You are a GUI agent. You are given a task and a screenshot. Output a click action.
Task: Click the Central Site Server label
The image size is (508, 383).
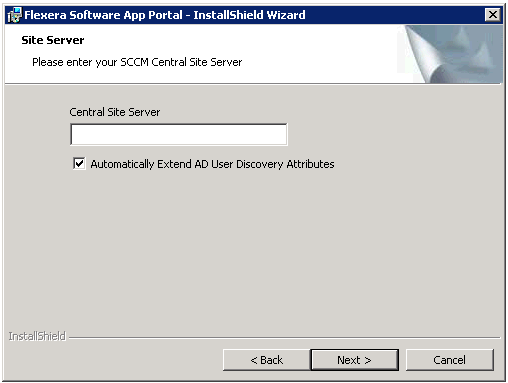(115, 112)
